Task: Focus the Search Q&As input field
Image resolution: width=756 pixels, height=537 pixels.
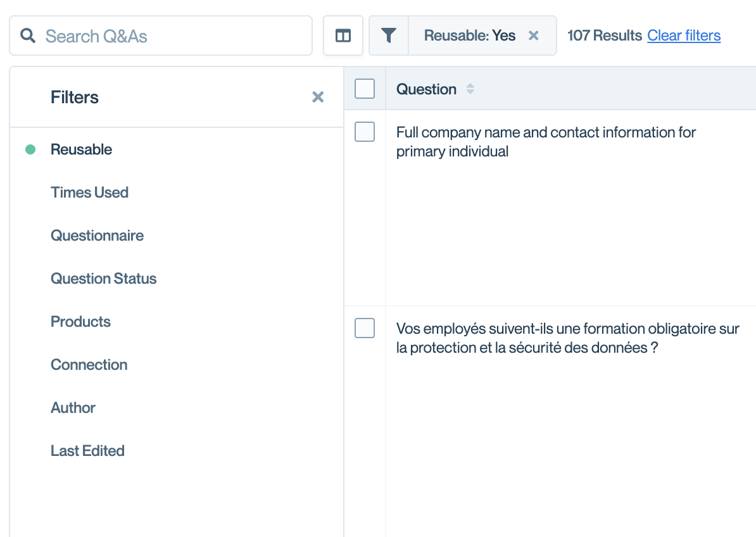Action: [x=161, y=35]
